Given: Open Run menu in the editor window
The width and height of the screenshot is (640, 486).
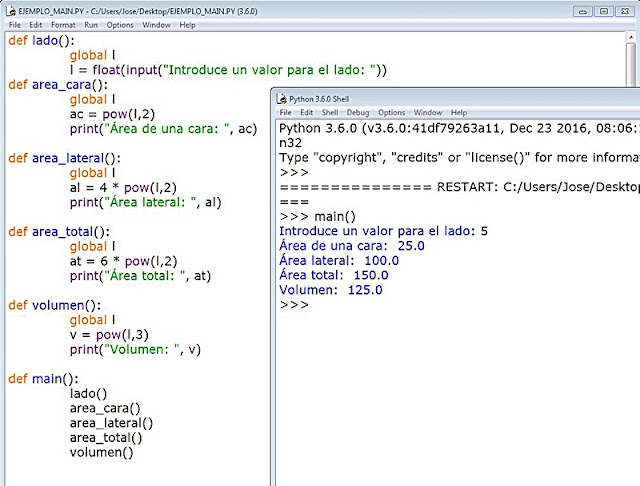Looking at the screenshot, I should pos(91,25).
